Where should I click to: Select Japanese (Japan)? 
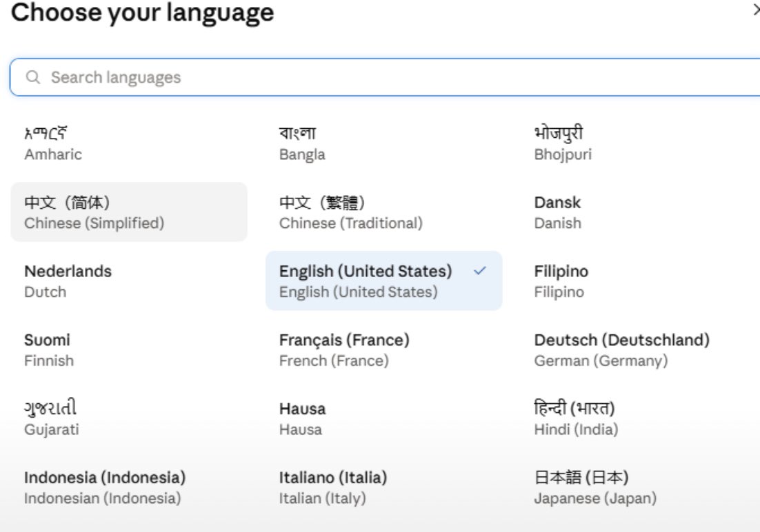pos(639,487)
